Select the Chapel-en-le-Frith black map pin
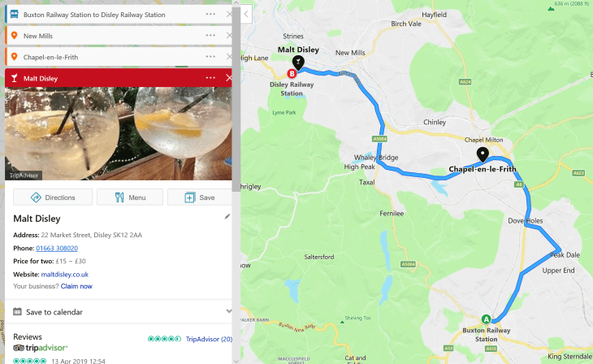The height and width of the screenshot is (364, 593). [483, 154]
